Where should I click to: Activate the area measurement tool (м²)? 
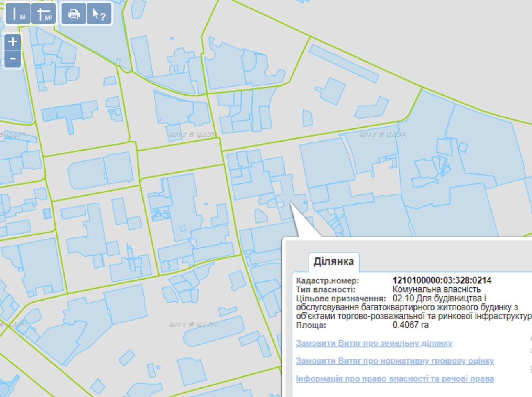pyautogui.click(x=44, y=14)
